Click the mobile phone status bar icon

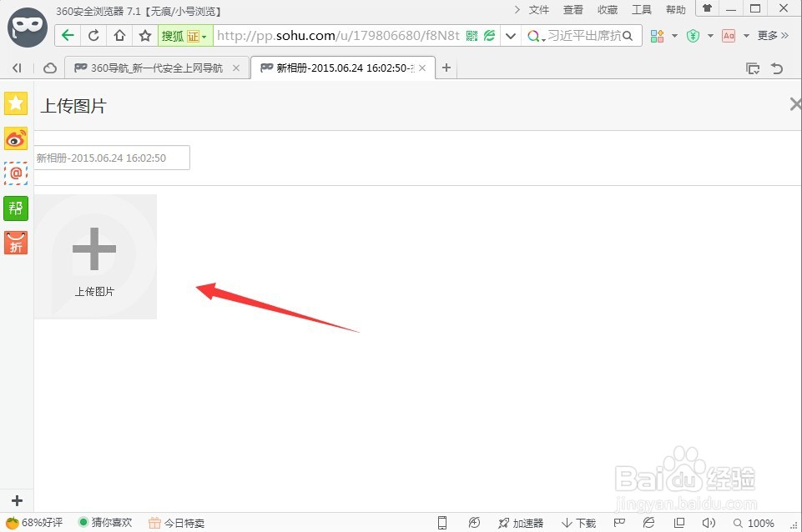click(x=442, y=523)
